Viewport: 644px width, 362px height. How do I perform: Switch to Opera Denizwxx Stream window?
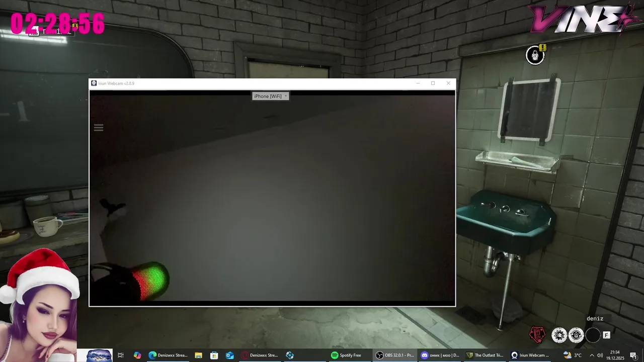[260, 355]
